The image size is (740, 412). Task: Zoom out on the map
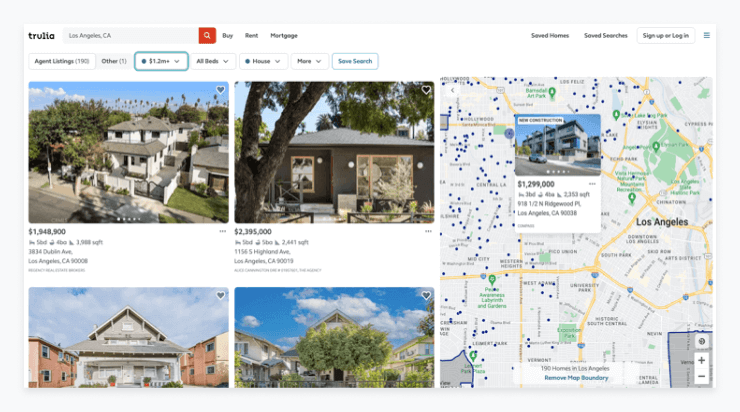click(x=701, y=377)
